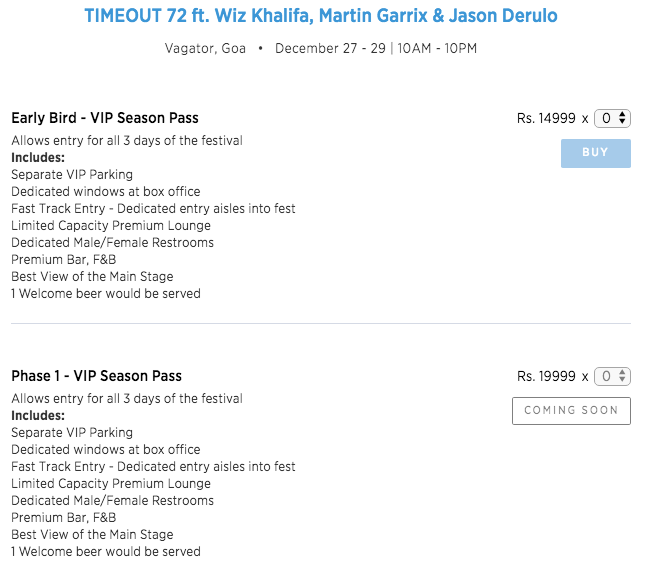
Task: Click the Phase 1 quantity down arrow
Action: [x=622, y=379]
